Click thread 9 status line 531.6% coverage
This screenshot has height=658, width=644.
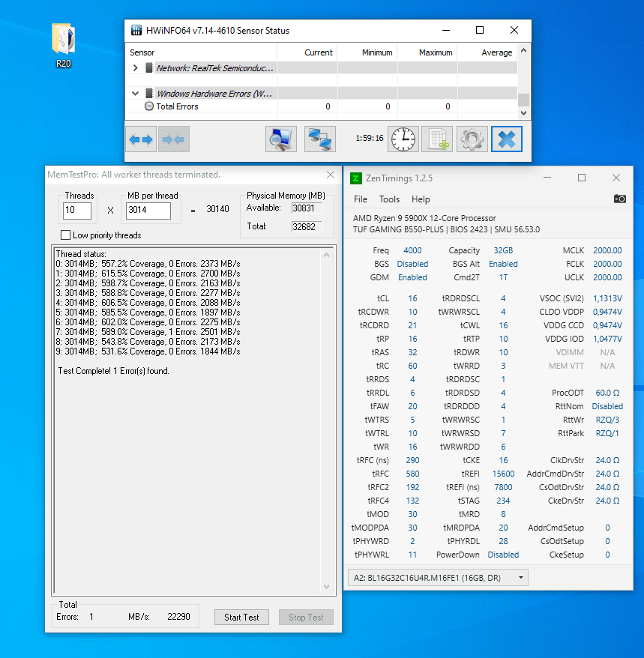[x=148, y=351]
